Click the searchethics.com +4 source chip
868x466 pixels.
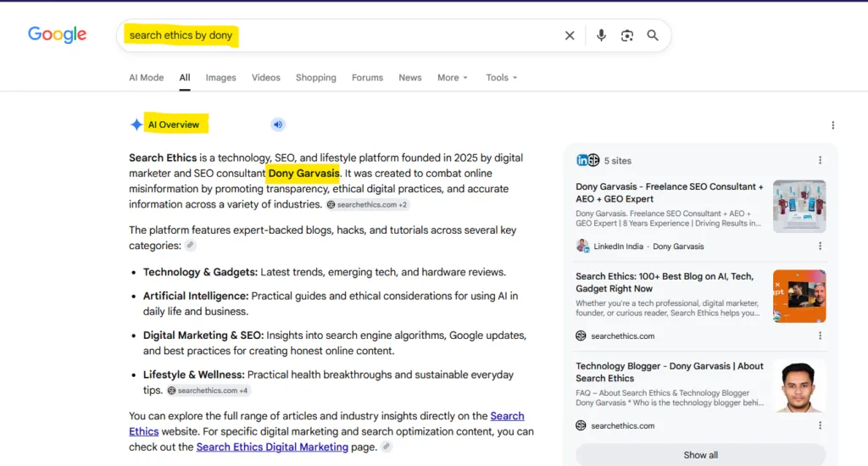click(x=209, y=391)
